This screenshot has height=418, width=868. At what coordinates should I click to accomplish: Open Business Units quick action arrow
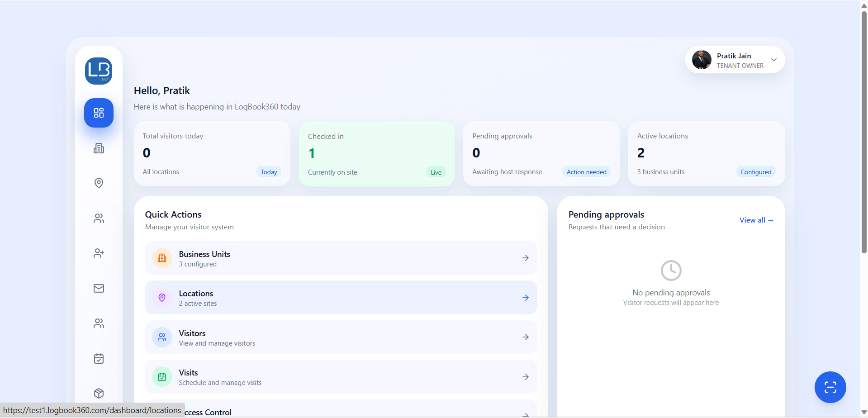pyautogui.click(x=526, y=258)
